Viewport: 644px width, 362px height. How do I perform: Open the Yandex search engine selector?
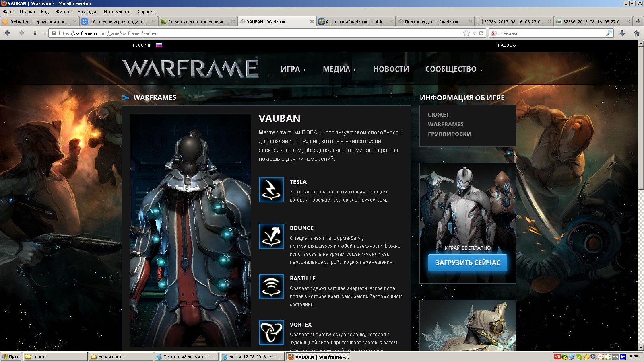pos(495,33)
